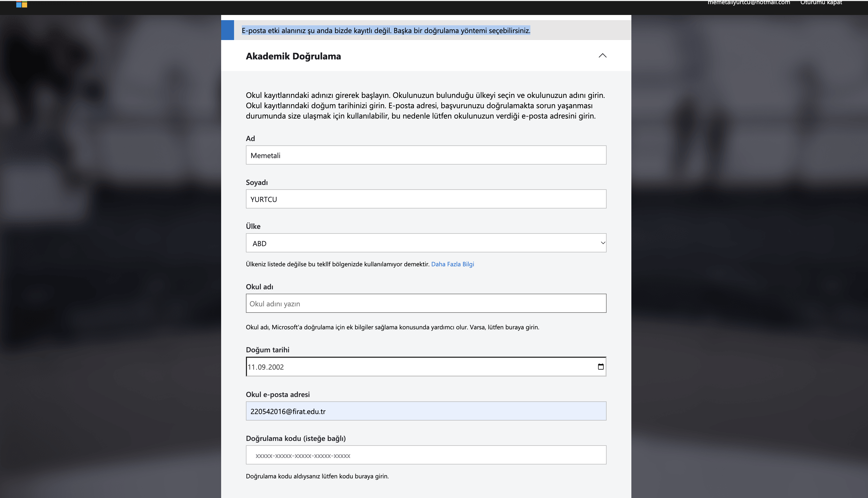Click the Akademik Doğrulama heading
The height and width of the screenshot is (498, 868).
tap(293, 56)
